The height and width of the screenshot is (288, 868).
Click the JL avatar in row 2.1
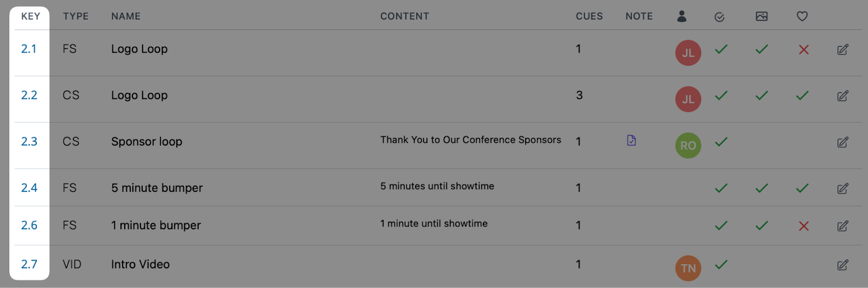tap(688, 53)
